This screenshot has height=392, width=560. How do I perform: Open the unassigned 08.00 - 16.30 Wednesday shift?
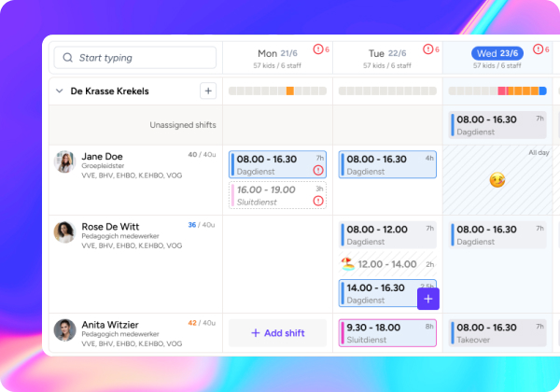497,125
